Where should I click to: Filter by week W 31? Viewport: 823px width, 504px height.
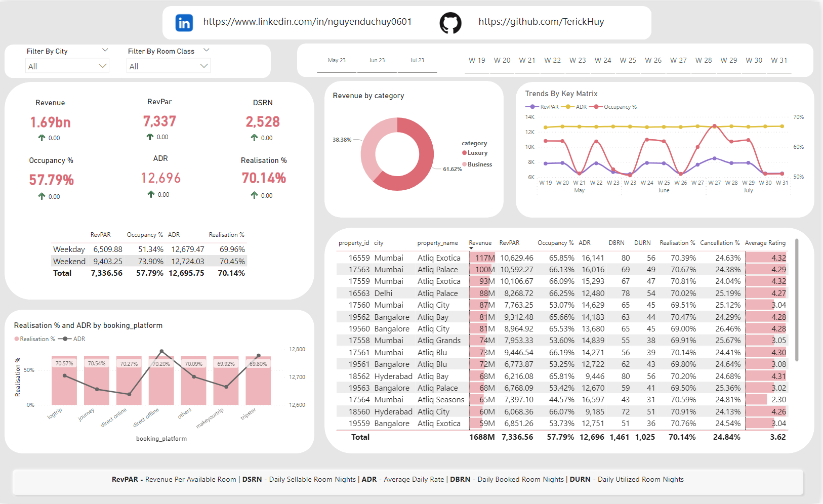click(x=779, y=61)
